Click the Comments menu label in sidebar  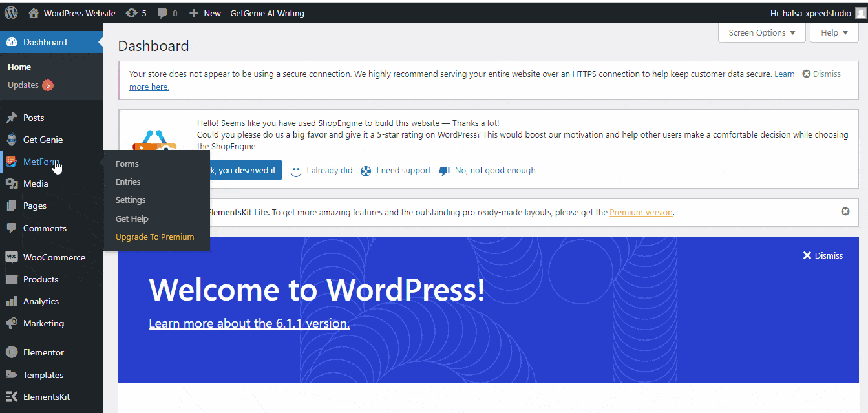pos(45,228)
